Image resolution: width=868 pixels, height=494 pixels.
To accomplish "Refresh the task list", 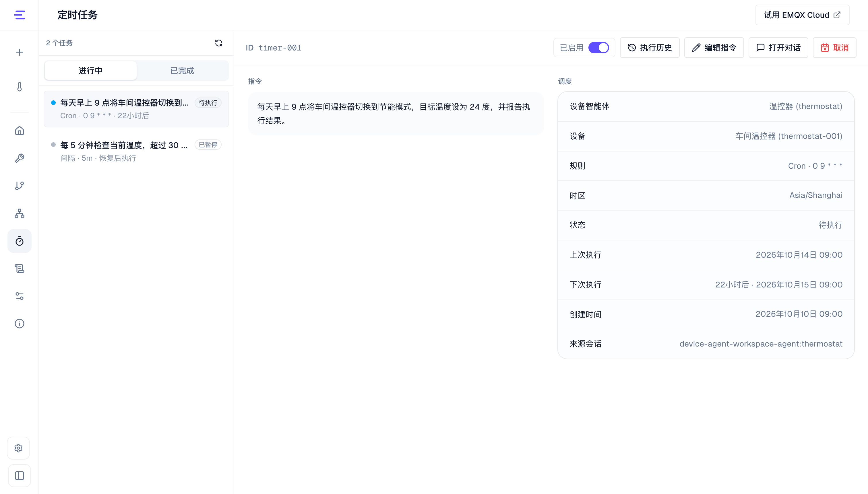I will pyautogui.click(x=219, y=43).
